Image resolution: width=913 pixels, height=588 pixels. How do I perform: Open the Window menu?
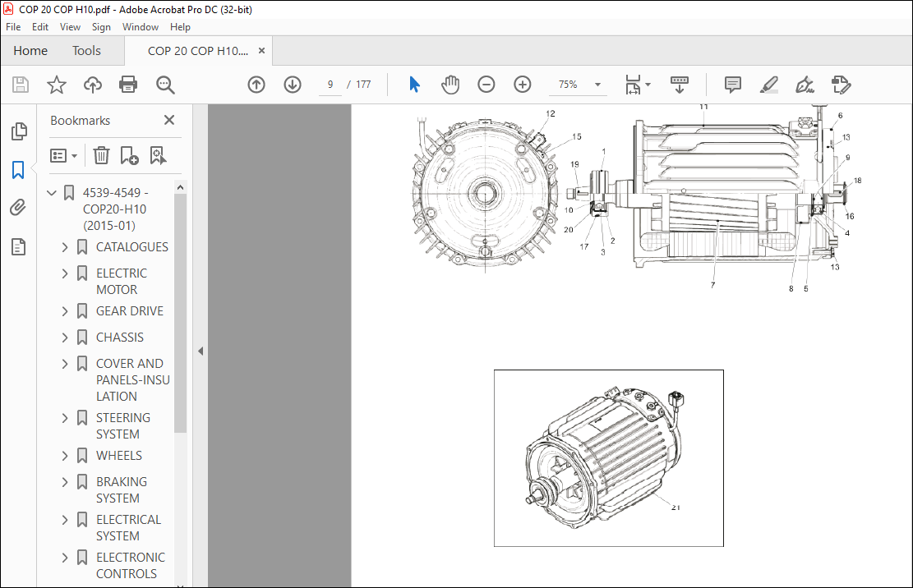click(x=141, y=27)
